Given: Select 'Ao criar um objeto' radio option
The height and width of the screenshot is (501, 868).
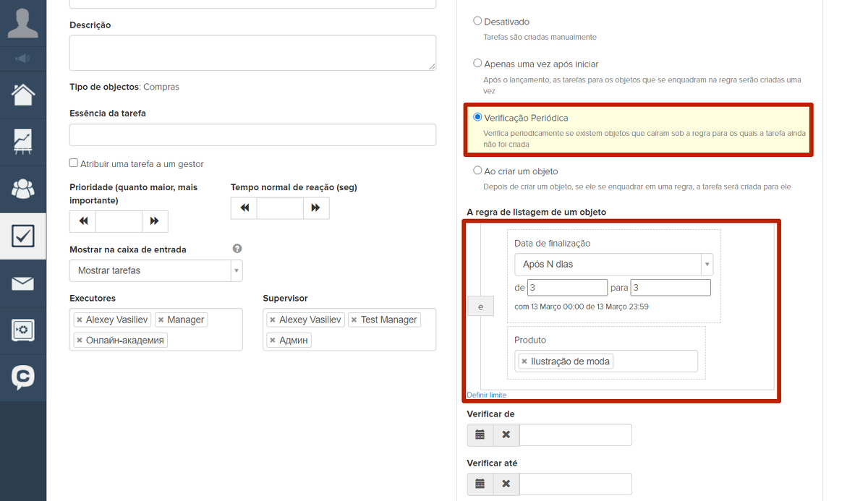Looking at the screenshot, I should 477,171.
